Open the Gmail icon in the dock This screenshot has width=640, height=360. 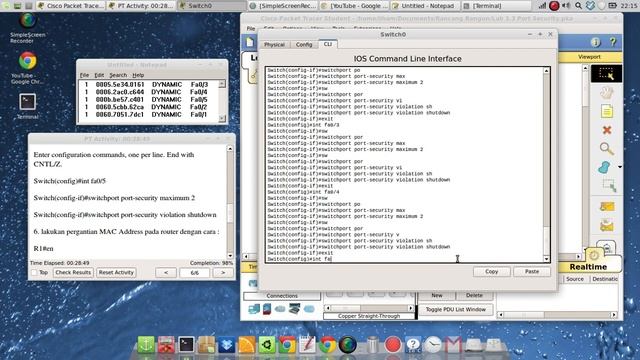453,344
